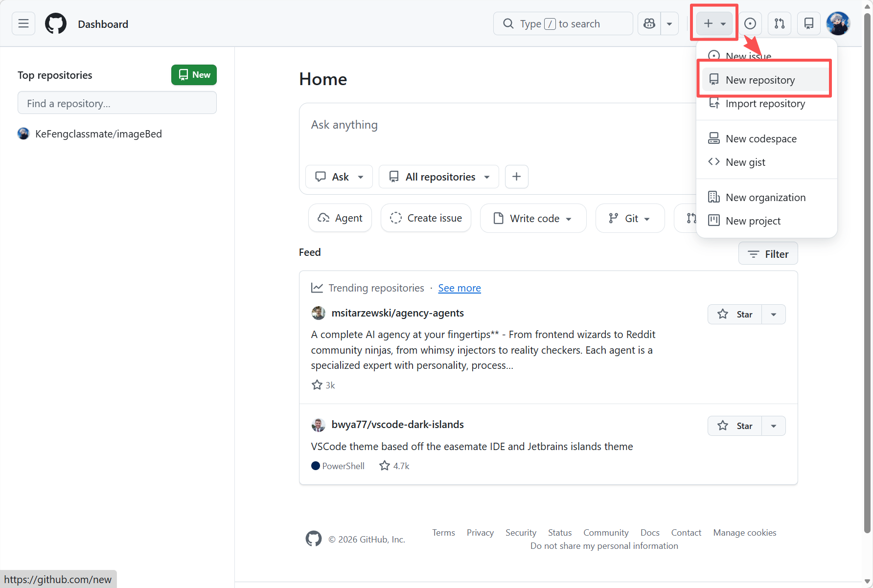Screen dimensions: 873x588
Task: Open the repositories icon in header
Action: pyautogui.click(x=809, y=23)
